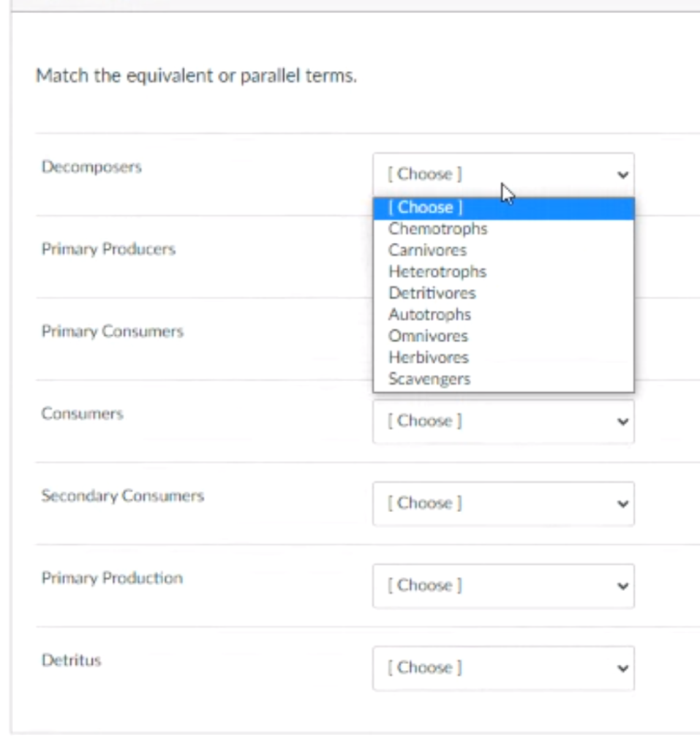Choose Carnivores in the dropdown list

click(x=427, y=250)
